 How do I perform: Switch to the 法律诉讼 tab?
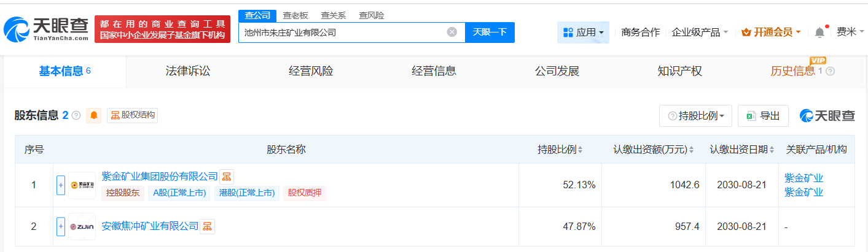188,71
